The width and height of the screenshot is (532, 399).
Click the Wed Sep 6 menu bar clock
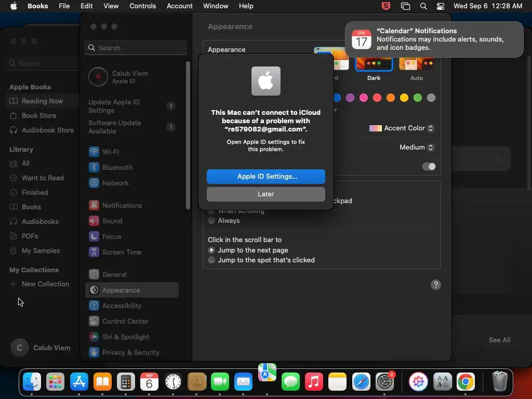(487, 6)
